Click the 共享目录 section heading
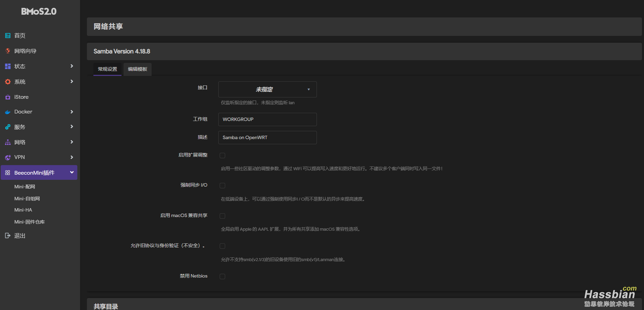644x310 pixels. [106, 306]
